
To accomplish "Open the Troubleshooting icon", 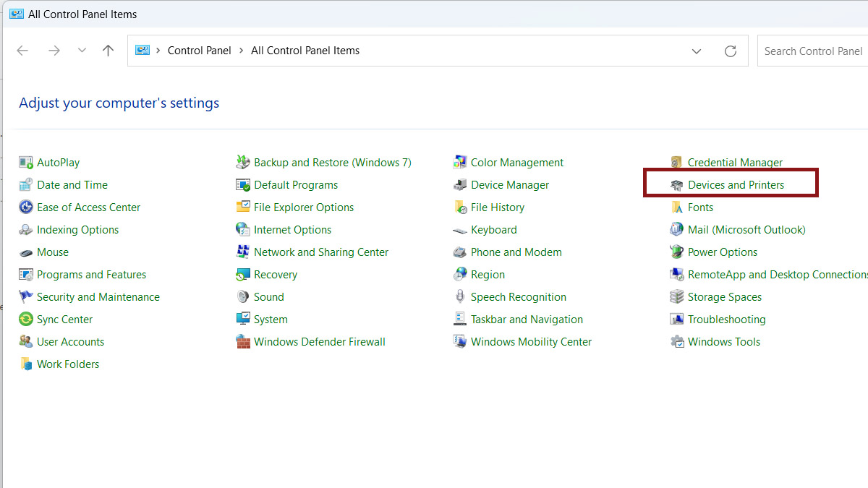I will click(677, 320).
